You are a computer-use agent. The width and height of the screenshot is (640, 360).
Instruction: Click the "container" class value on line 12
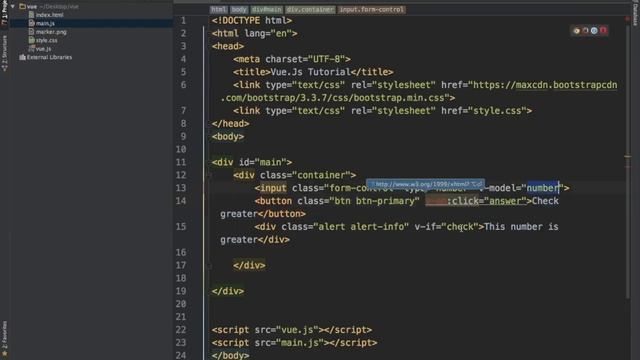321,175
